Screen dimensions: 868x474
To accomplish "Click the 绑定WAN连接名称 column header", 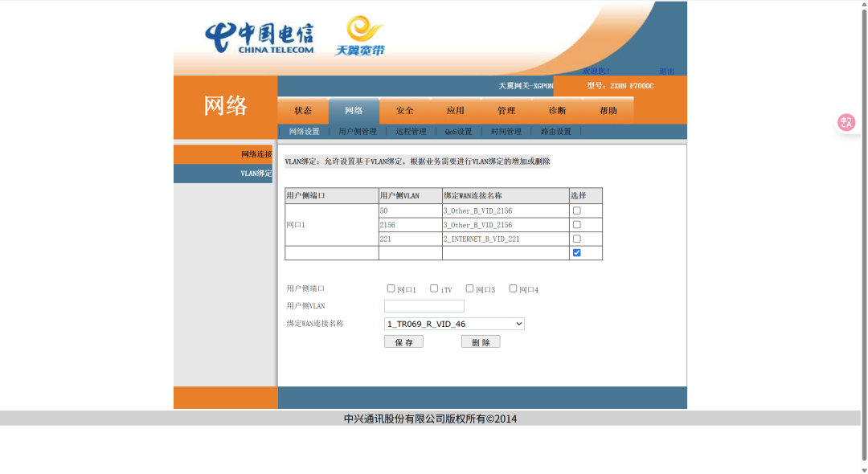I will (506, 196).
